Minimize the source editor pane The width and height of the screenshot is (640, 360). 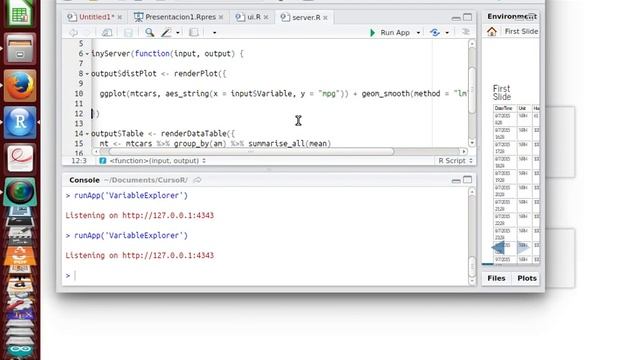click(456, 18)
